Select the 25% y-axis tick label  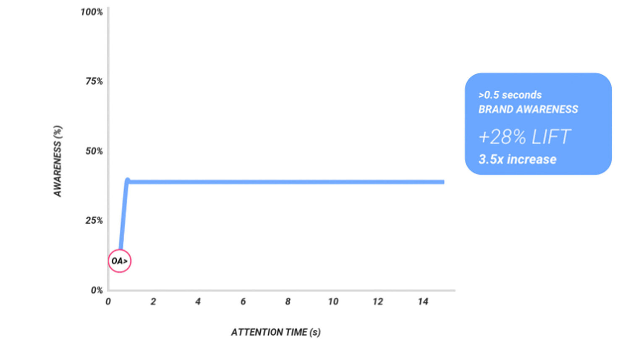(x=94, y=220)
